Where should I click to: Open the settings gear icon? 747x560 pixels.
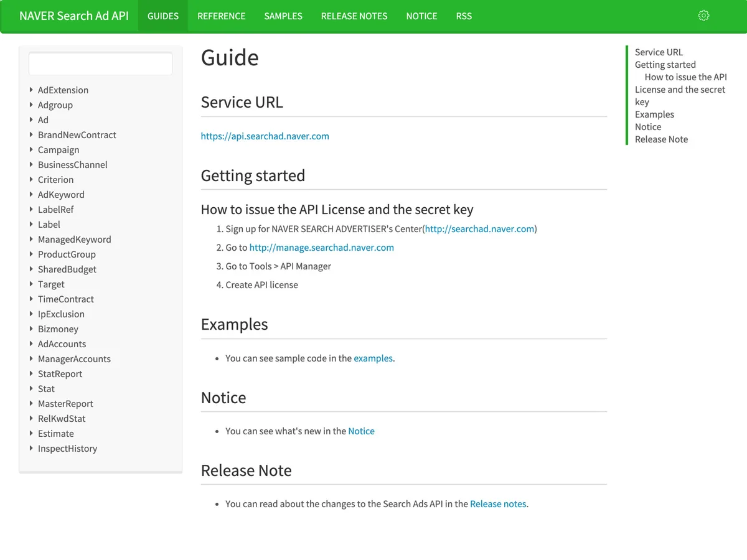703,16
